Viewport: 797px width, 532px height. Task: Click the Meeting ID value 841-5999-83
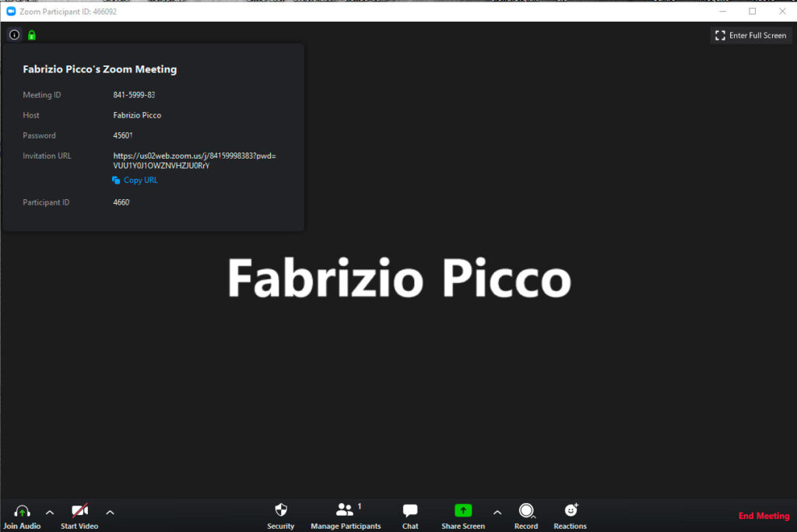134,95
